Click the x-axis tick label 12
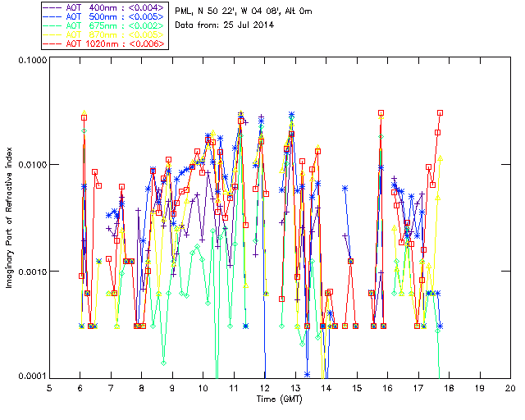525x420 pixels. 264,388
